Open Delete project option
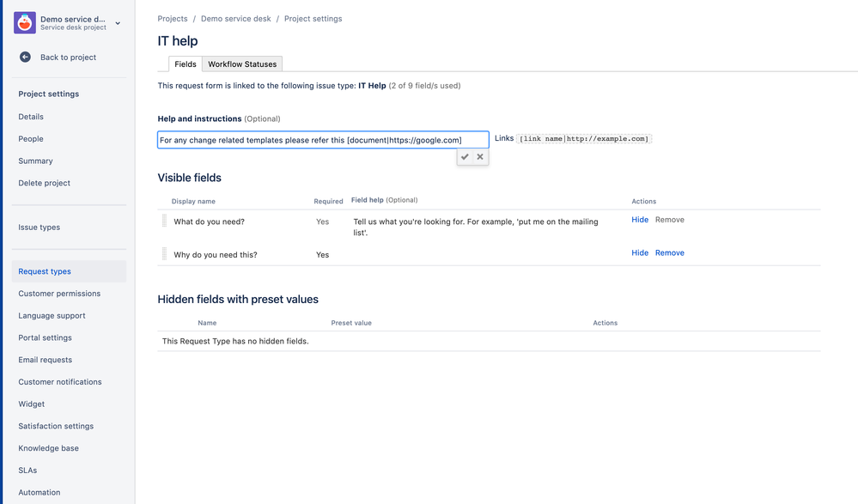This screenshot has height=504, width=858. 45,183
